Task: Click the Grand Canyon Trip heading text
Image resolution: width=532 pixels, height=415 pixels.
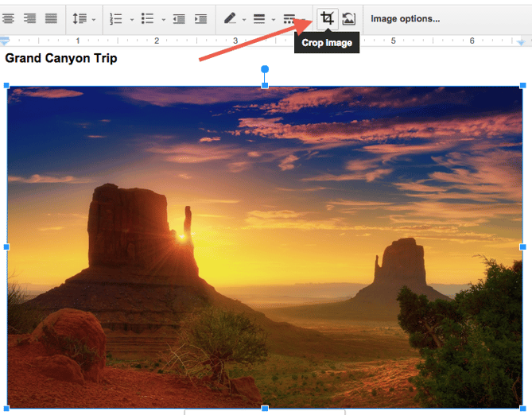Action: (60, 58)
